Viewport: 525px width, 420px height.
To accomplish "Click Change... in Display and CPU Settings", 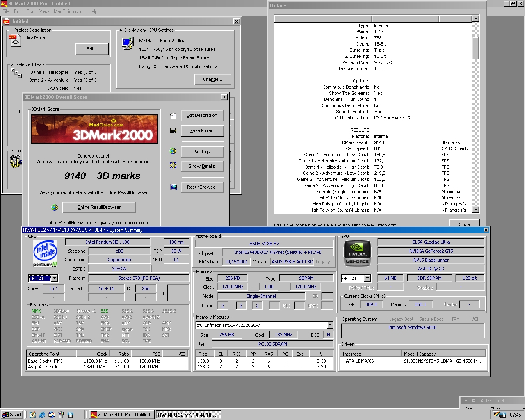I will pyautogui.click(x=212, y=80).
